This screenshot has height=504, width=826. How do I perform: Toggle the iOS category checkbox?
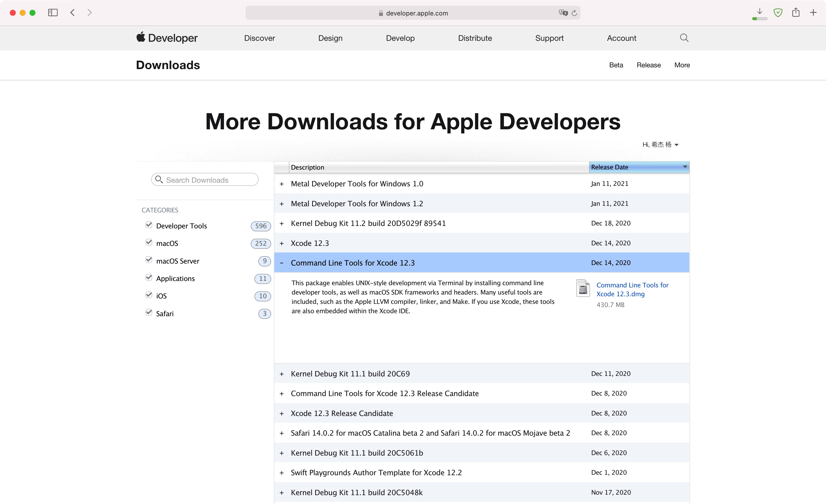[149, 295]
